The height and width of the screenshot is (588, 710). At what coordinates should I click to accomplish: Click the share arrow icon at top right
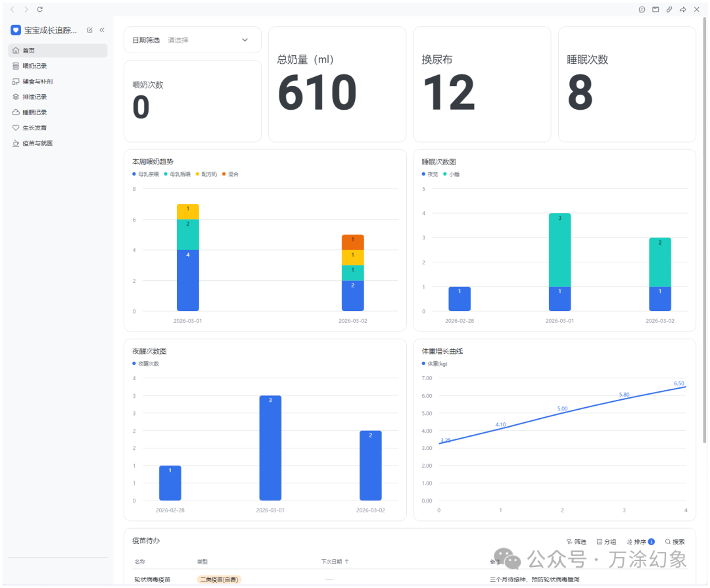pos(683,9)
